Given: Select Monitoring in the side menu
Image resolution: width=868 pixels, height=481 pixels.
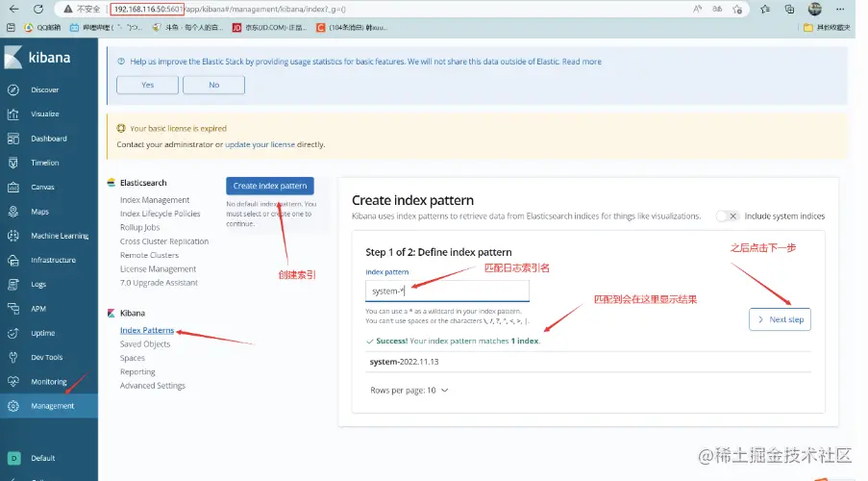Looking at the screenshot, I should pyautogui.click(x=49, y=382).
